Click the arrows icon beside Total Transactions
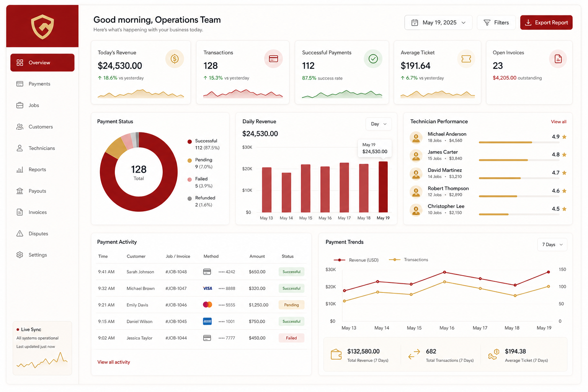Screen dimensions: 588x392 click(x=414, y=354)
